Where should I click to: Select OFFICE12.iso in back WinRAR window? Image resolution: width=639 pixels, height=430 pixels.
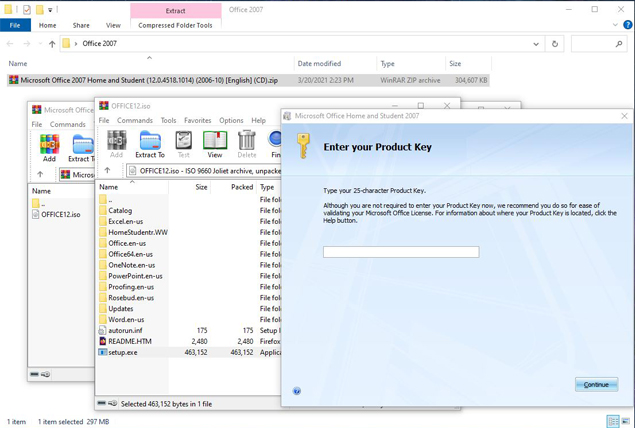61,214
